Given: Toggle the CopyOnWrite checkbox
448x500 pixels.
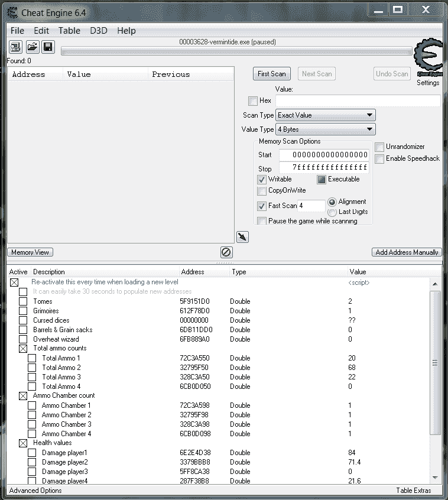Looking at the screenshot, I should [x=262, y=191].
